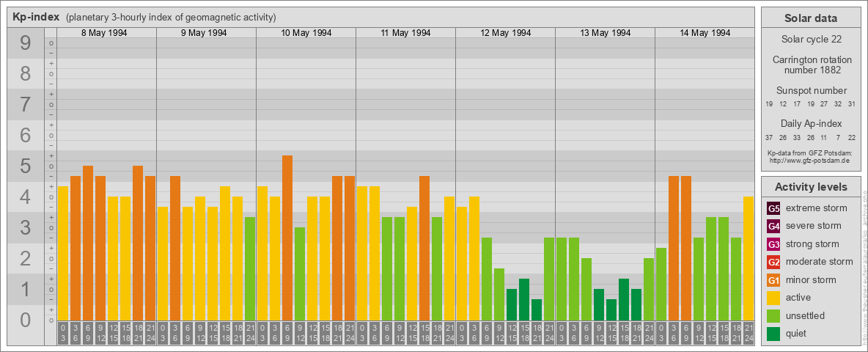This screenshot has height=352, width=868.
Task: Click the 8 May 6–9 orange bar
Action: tap(88, 243)
